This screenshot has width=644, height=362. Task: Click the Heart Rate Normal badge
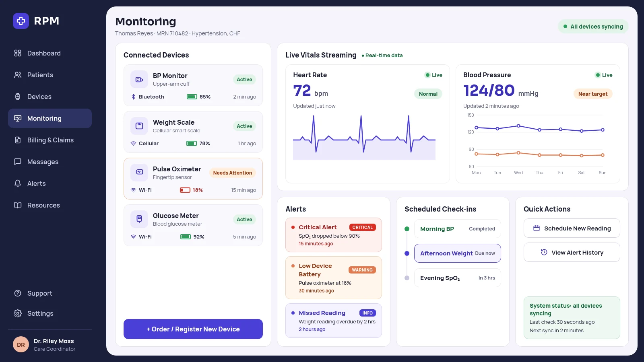(428, 94)
